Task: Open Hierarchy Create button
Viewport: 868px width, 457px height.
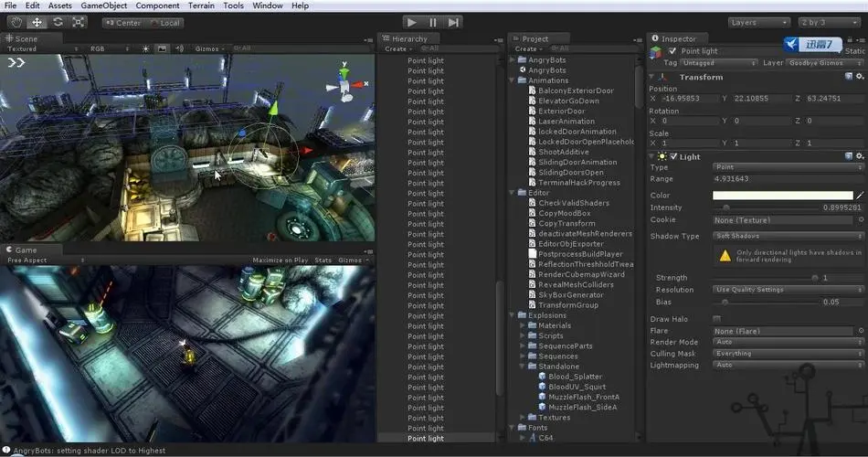Action: (x=397, y=48)
